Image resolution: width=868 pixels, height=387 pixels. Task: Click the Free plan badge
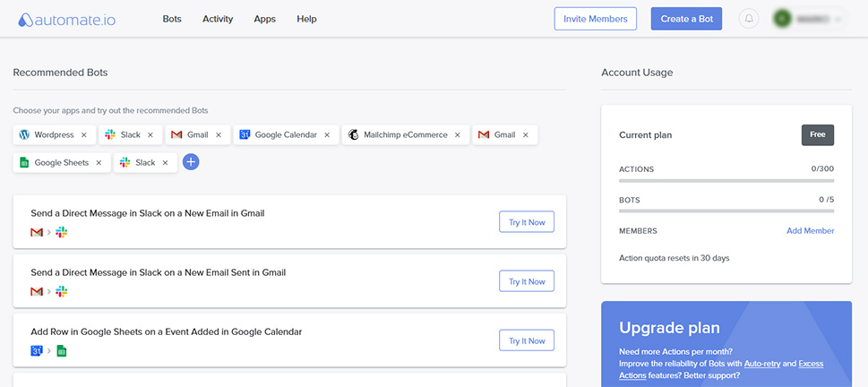818,134
